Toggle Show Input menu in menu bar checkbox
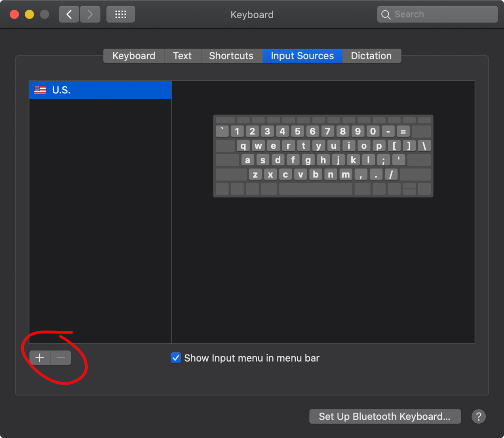This screenshot has width=504, height=438. coord(176,358)
